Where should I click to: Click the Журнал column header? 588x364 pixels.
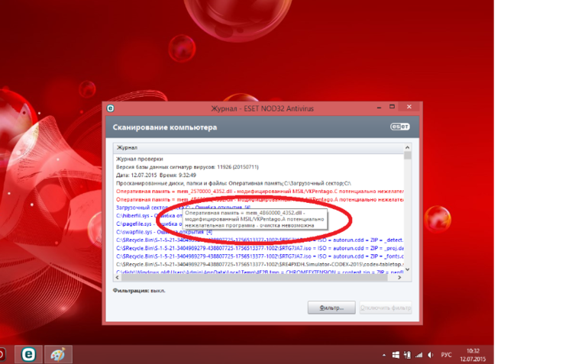point(127,147)
